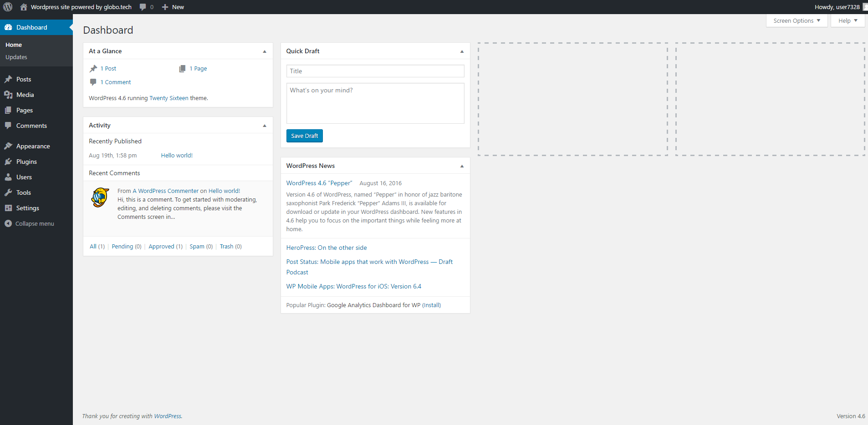Click the site name in admin bar

[81, 7]
